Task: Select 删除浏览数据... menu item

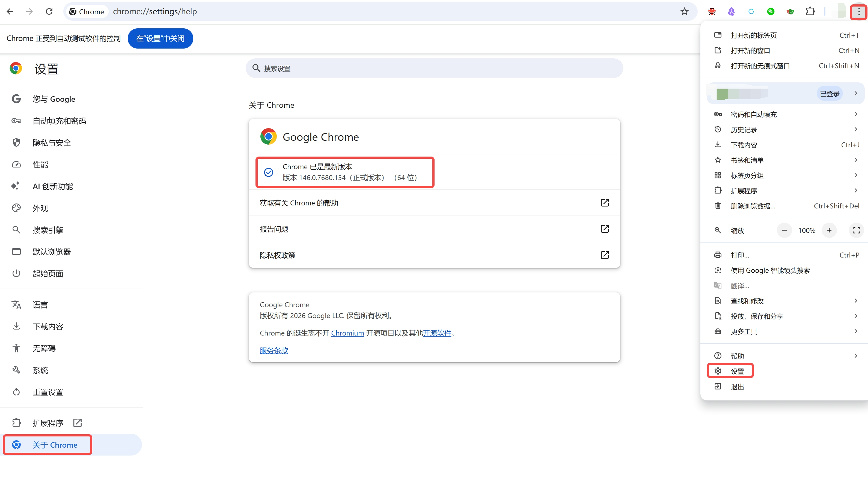Action: 784,206
